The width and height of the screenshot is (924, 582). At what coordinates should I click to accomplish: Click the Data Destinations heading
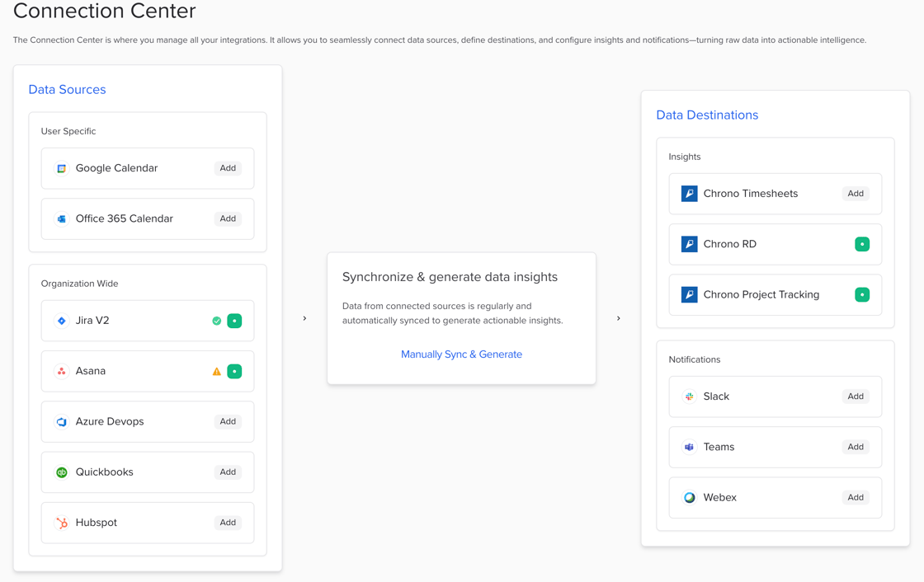pyautogui.click(x=707, y=115)
